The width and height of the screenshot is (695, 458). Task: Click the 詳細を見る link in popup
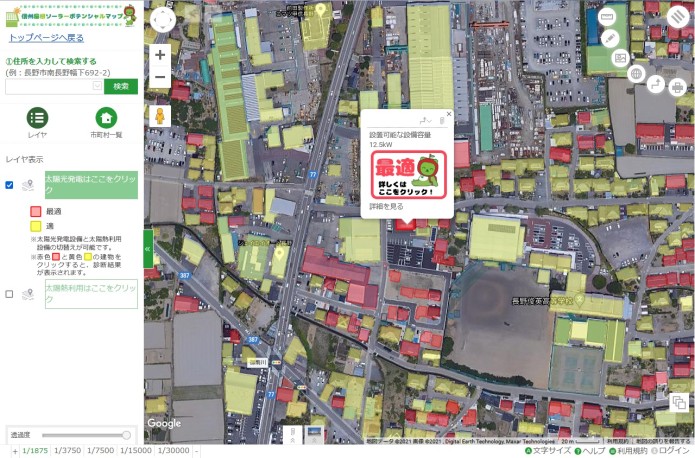click(x=386, y=206)
